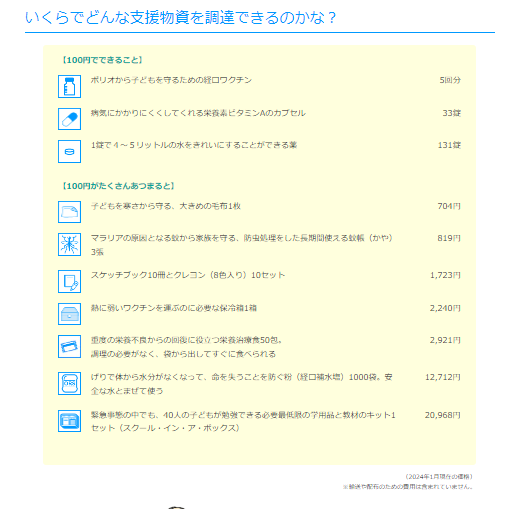Click the 【100円がたくさんあつまると】 section heading
This screenshot has width=506, height=509.
tap(118, 186)
